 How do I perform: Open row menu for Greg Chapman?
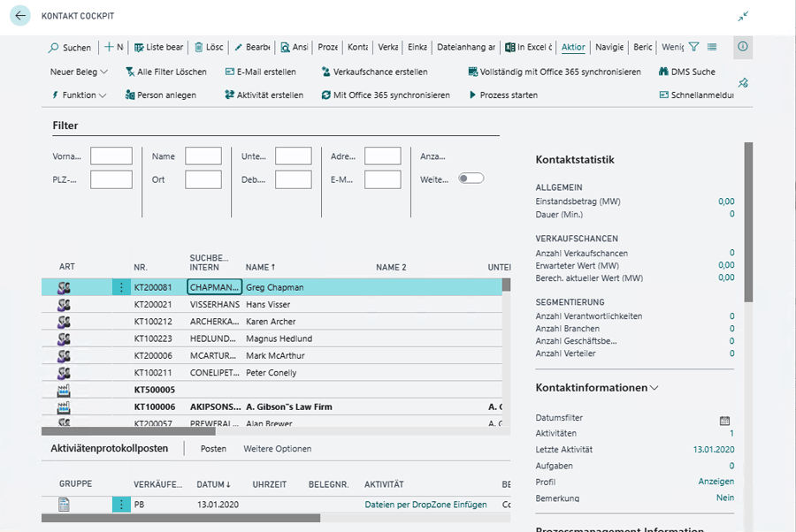(121, 287)
